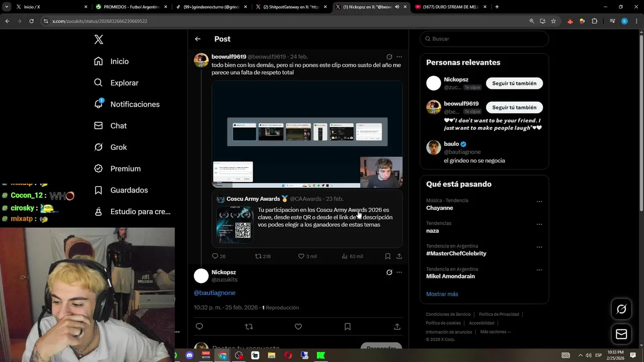
Task: Share Nickopsz's post
Action: click(397, 327)
